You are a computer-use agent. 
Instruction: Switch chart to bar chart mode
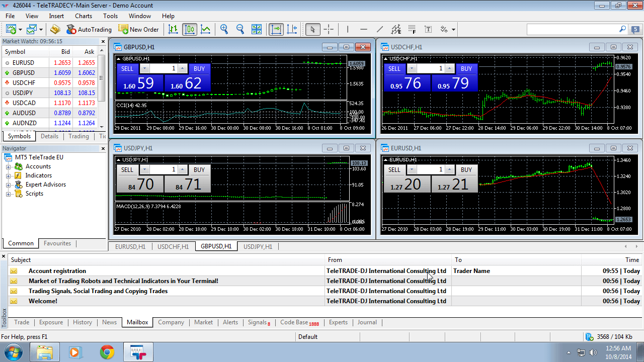173,29
